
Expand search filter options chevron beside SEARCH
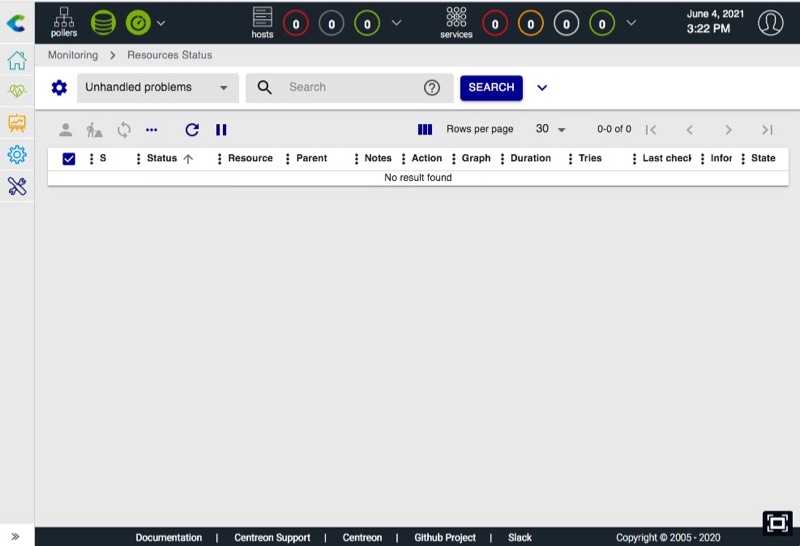tap(542, 88)
